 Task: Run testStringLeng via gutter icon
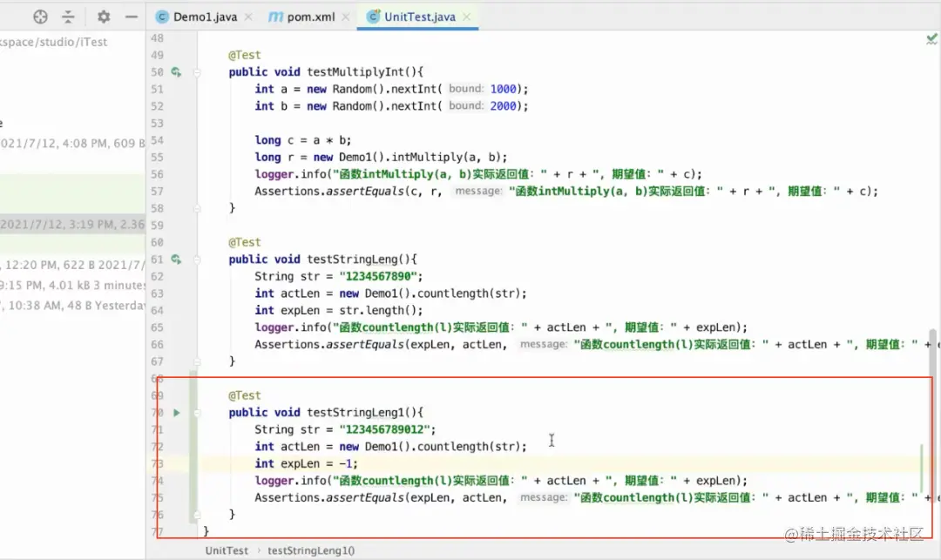click(176, 259)
